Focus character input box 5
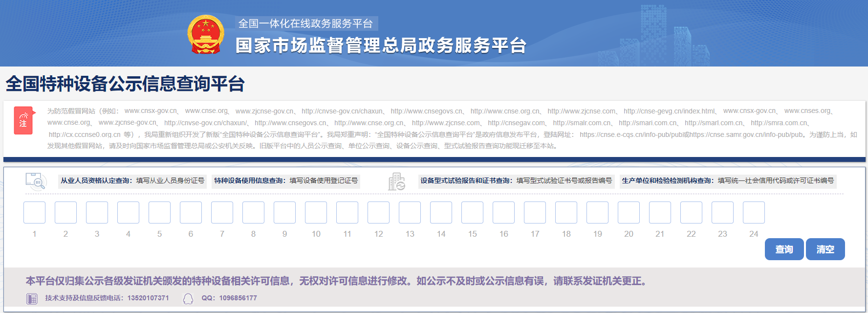868x313 pixels. point(159,213)
